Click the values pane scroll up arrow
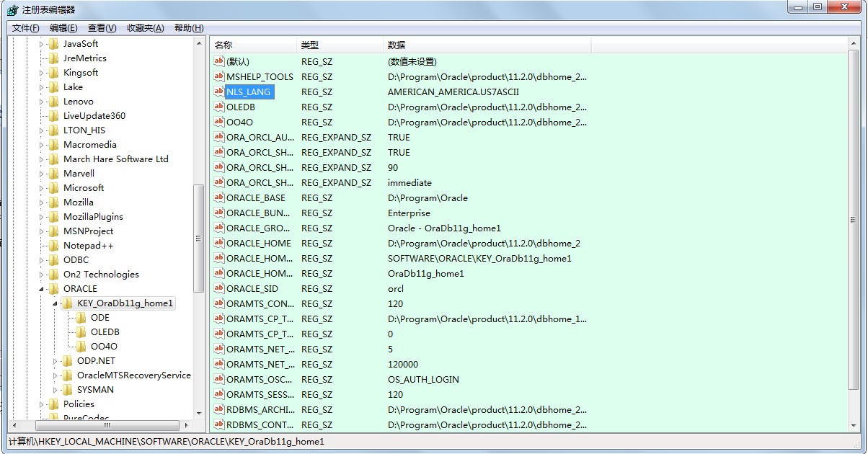The height and width of the screenshot is (454, 868). (x=854, y=43)
